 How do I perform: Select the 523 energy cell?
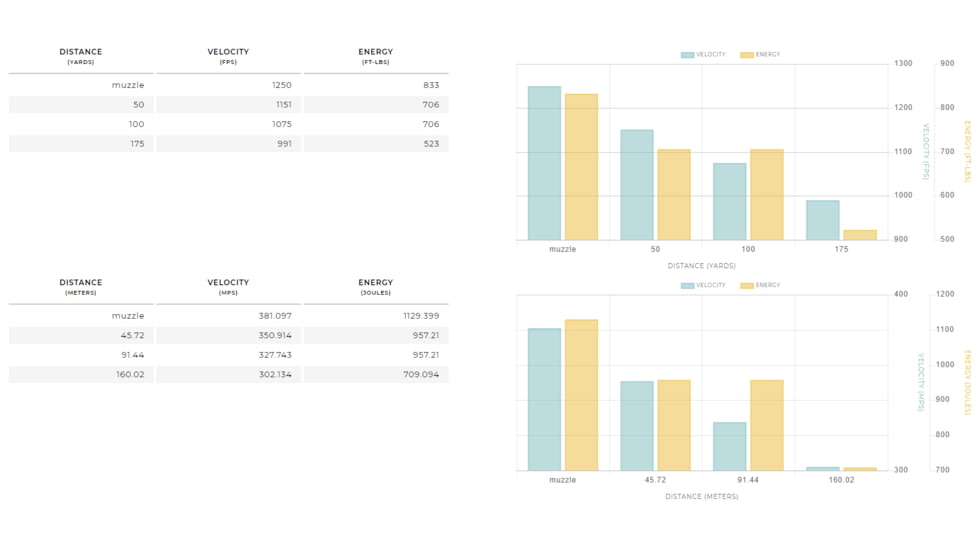[376, 143]
